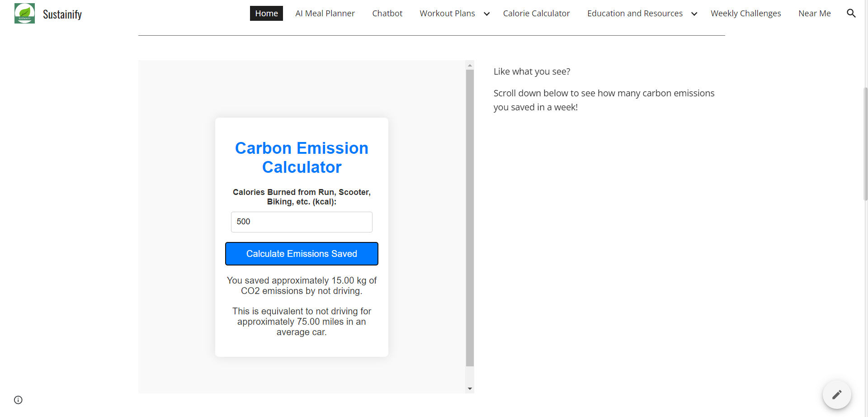Open the Near Me page
This screenshot has width=868, height=417.
coord(814,14)
